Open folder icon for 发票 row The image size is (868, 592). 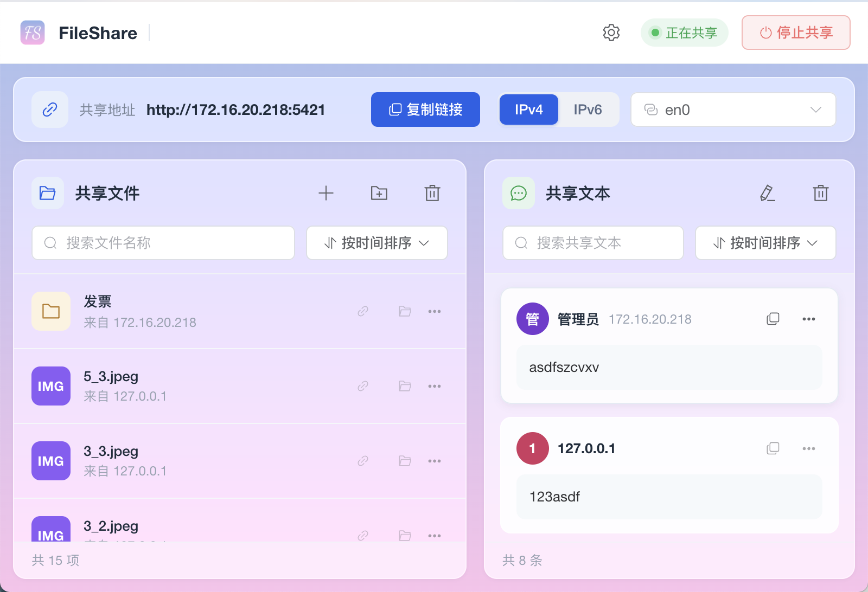coord(405,311)
